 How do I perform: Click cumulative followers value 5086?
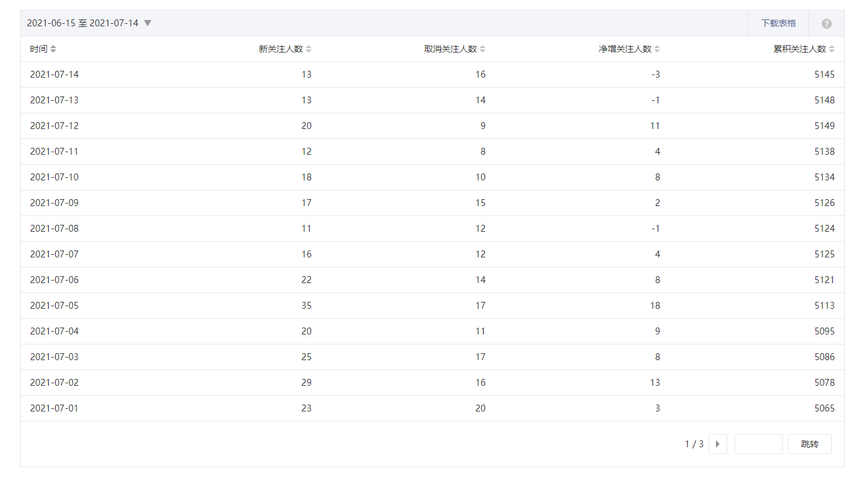[824, 357]
